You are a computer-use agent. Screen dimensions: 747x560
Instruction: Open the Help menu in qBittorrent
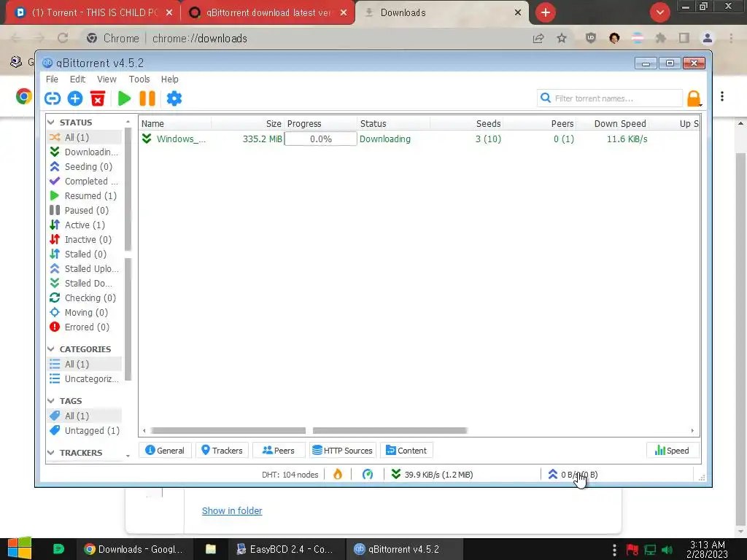coord(169,79)
